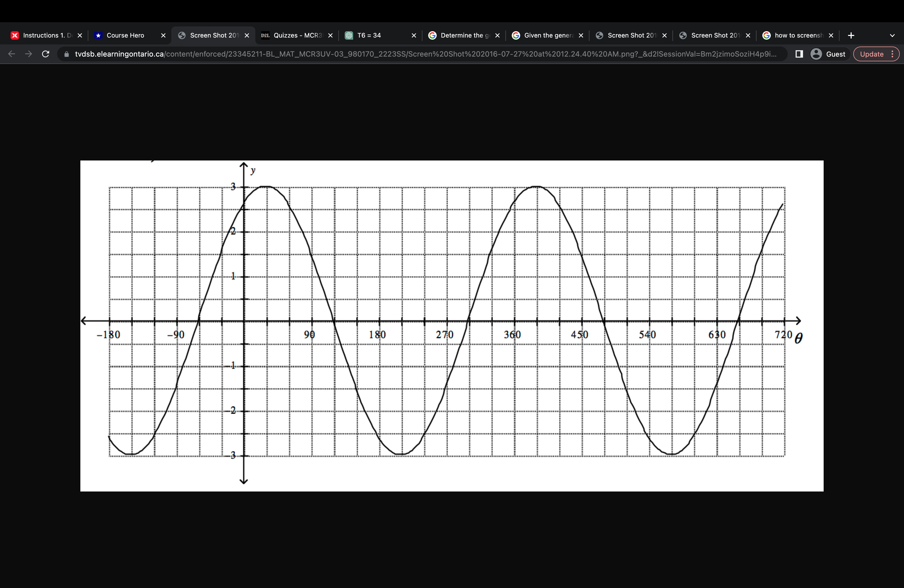This screenshot has height=588, width=904.
Task: Click the site lock icon
Action: tap(67, 54)
